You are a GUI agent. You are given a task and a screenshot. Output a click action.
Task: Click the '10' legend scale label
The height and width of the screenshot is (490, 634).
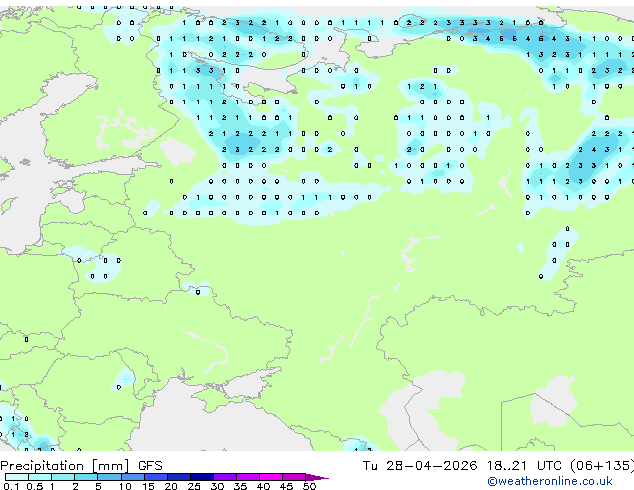coord(125,486)
